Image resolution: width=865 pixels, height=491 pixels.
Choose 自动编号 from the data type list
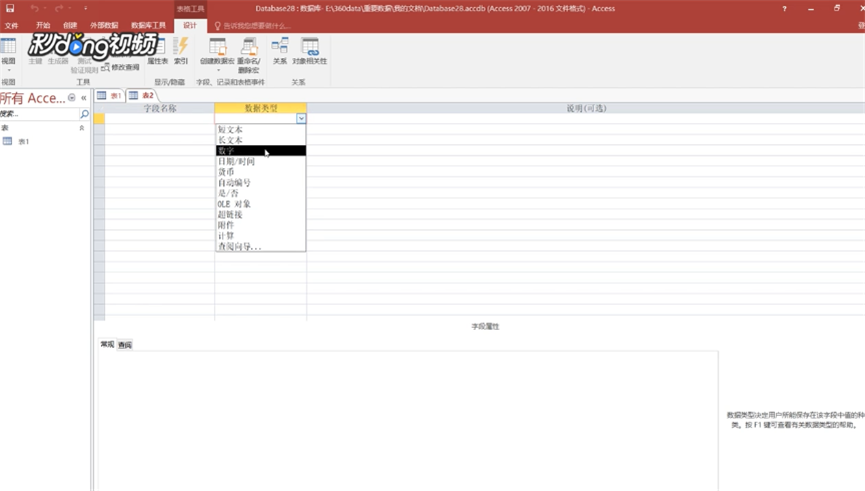(260, 183)
